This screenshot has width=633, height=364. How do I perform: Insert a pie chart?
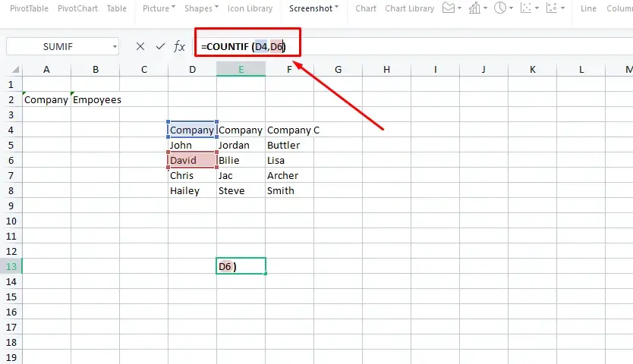pos(500,8)
